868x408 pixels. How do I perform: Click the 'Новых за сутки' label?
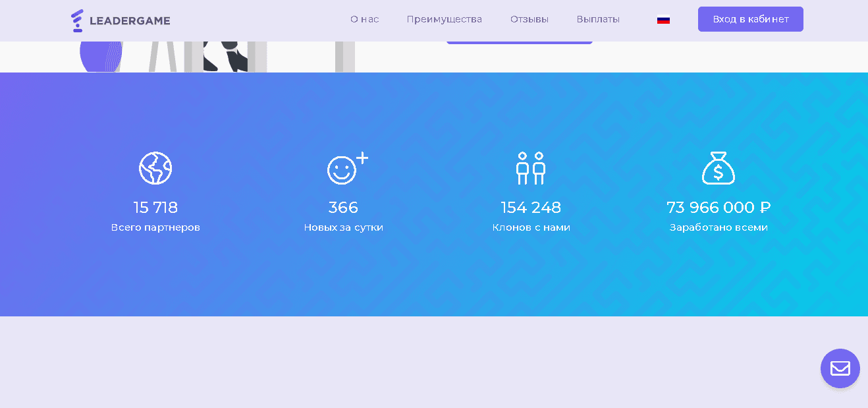[x=343, y=227]
